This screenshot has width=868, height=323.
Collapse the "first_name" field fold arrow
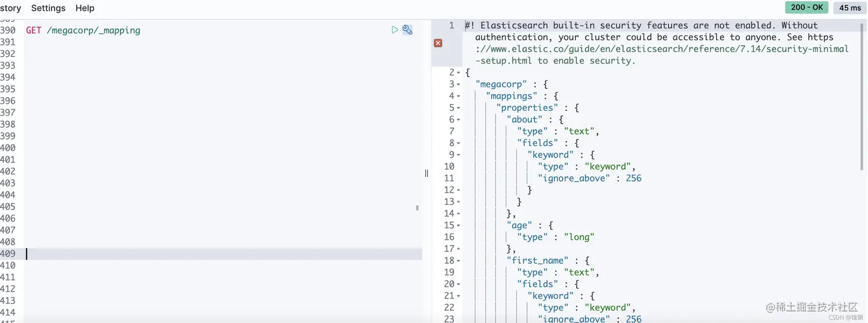pos(459,260)
